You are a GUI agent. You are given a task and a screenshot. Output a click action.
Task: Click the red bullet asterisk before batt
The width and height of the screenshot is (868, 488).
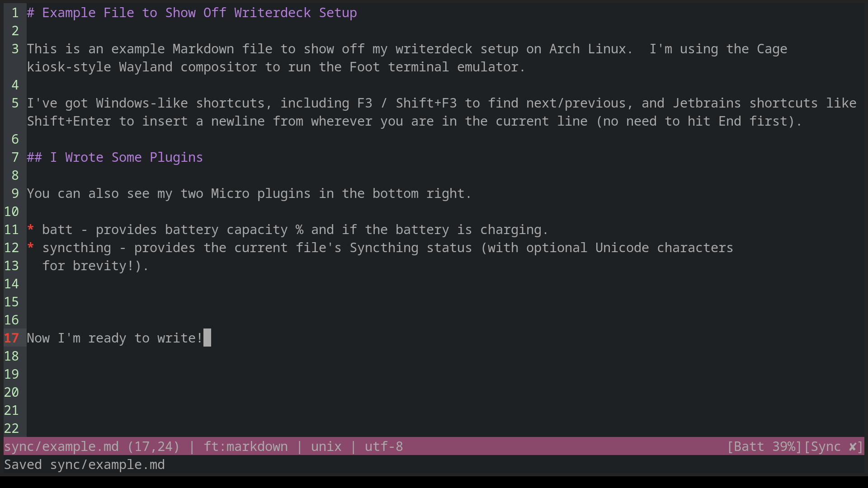click(x=31, y=229)
